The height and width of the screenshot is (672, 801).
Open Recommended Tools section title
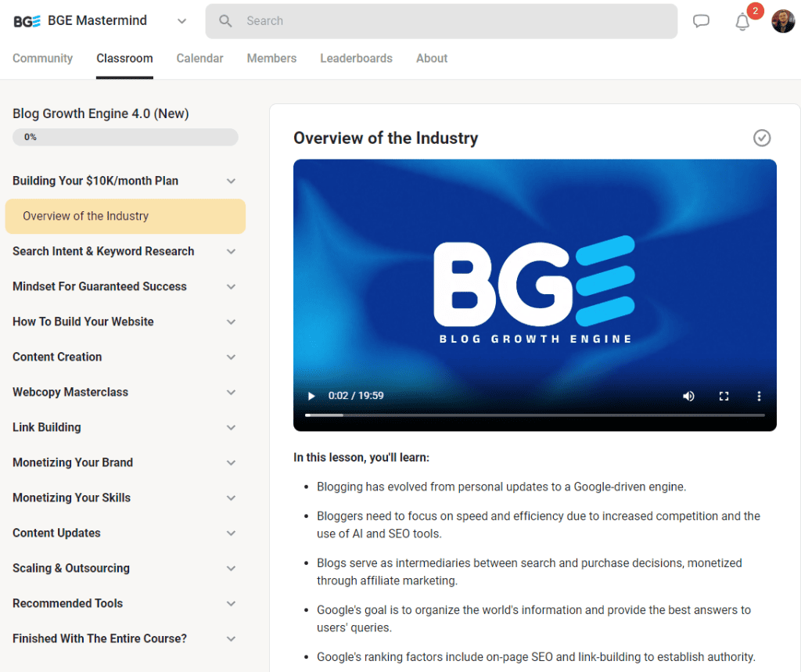(67, 604)
